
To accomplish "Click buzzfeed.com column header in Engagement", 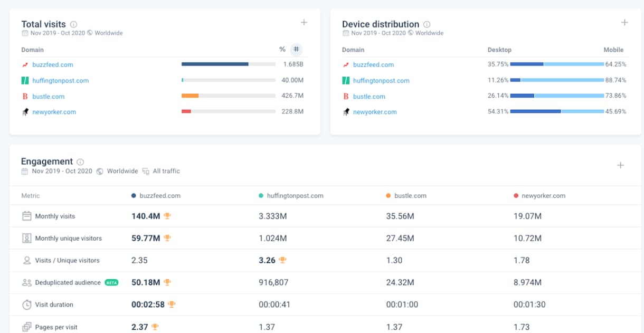I will 156,196.
